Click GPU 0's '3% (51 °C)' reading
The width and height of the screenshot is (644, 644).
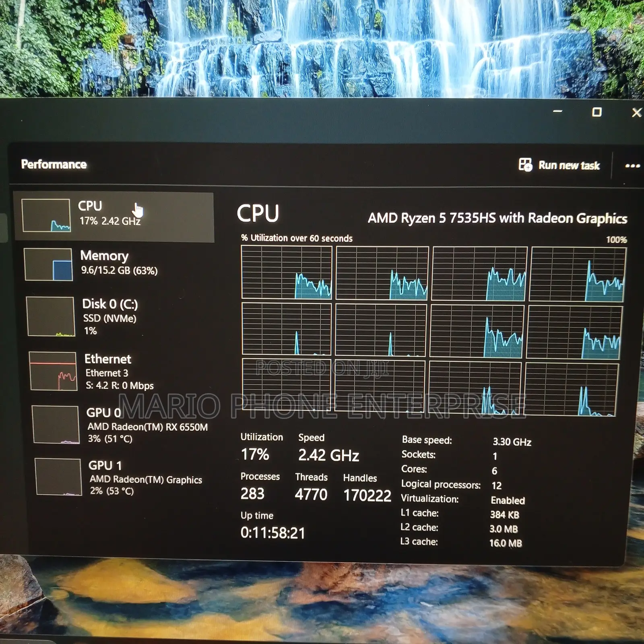pos(110,439)
